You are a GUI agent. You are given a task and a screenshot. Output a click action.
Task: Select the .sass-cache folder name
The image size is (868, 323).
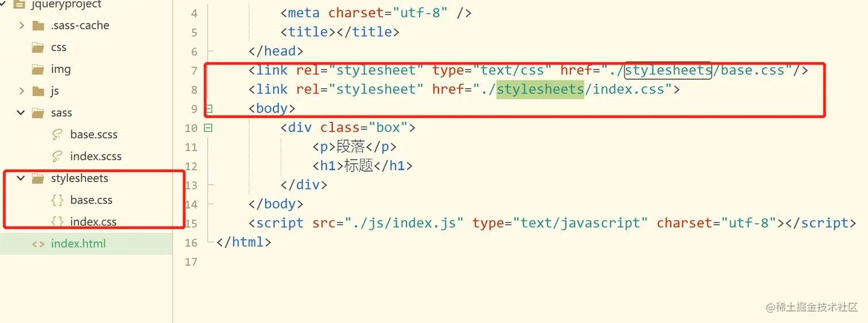tap(80, 25)
